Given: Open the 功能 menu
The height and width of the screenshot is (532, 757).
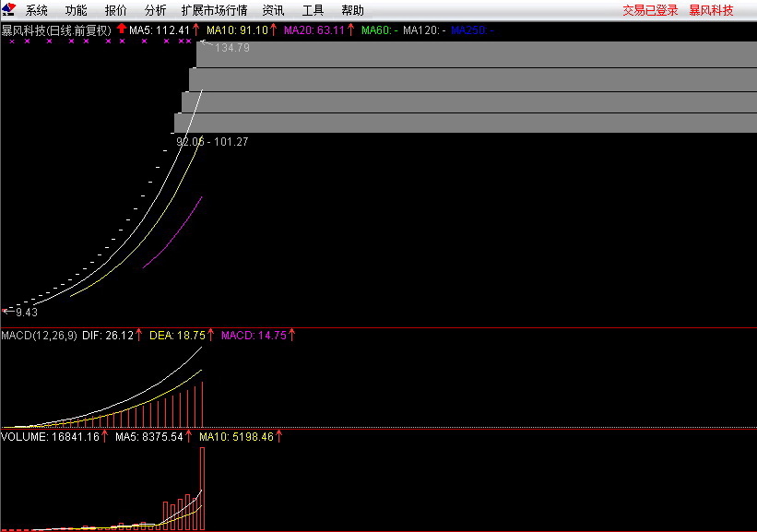Looking at the screenshot, I should tap(77, 10).
